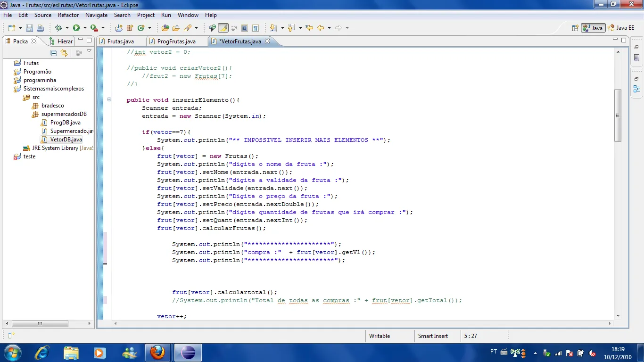Toggle Link with Editor in Package Explorer
Viewport: 644px width, 362px height.
[x=64, y=53]
